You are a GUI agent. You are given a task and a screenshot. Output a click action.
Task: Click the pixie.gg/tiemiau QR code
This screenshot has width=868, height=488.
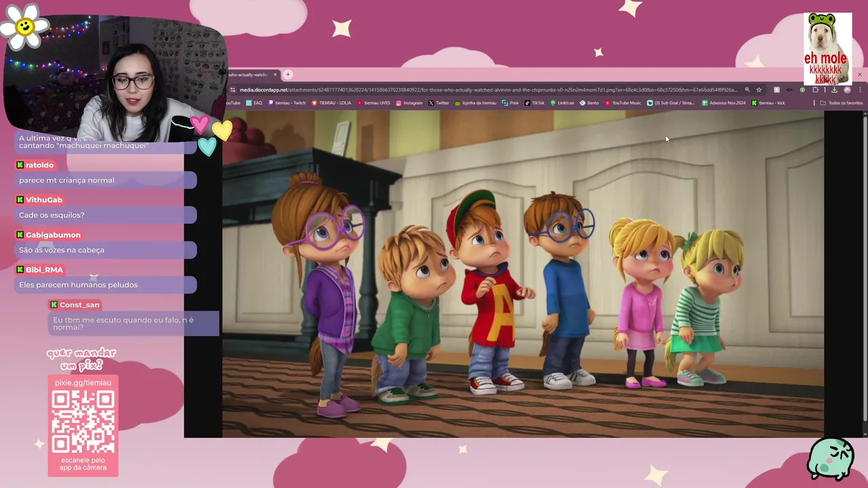83,422
